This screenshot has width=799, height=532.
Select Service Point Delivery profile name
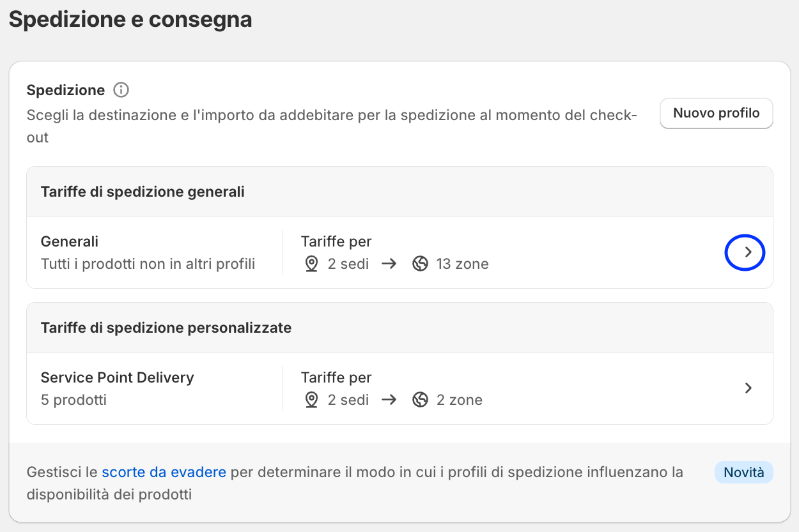click(117, 377)
